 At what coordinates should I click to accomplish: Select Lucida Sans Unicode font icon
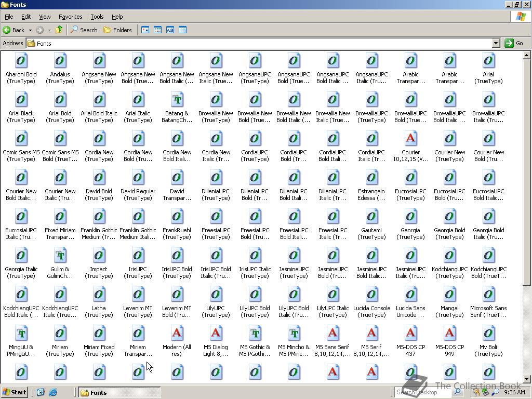click(x=410, y=295)
